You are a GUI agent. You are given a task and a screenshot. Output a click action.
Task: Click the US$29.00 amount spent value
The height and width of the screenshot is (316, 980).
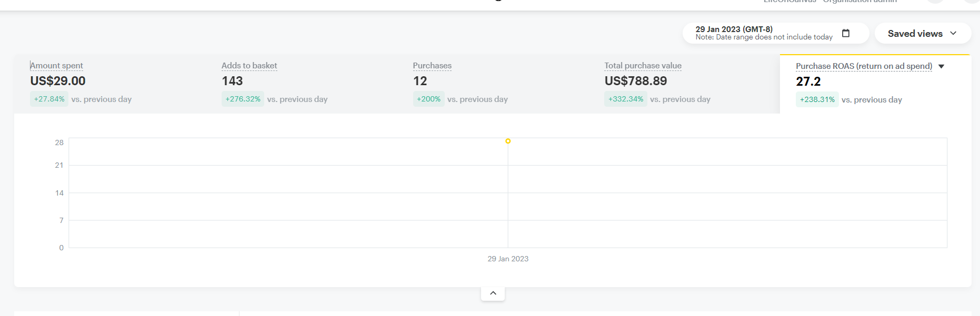point(58,81)
